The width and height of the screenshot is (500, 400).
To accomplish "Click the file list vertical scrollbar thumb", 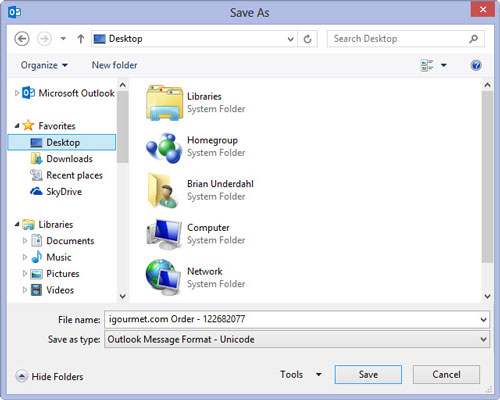I will [x=487, y=177].
